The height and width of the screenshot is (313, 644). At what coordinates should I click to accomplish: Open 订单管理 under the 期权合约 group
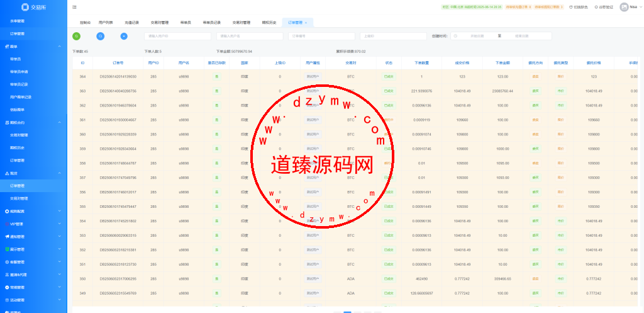click(x=17, y=161)
